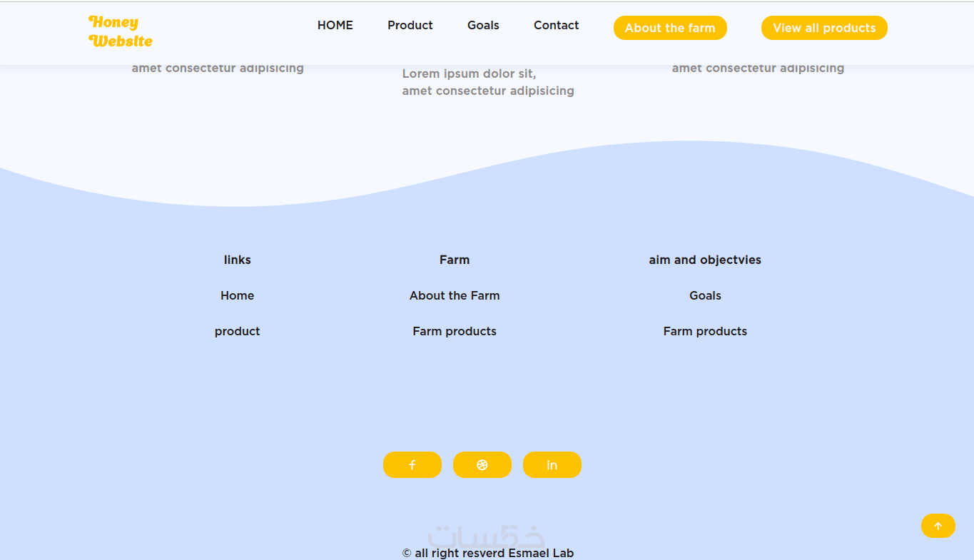The image size is (974, 560).
Task: Click the footer Home link
Action: [238, 295]
